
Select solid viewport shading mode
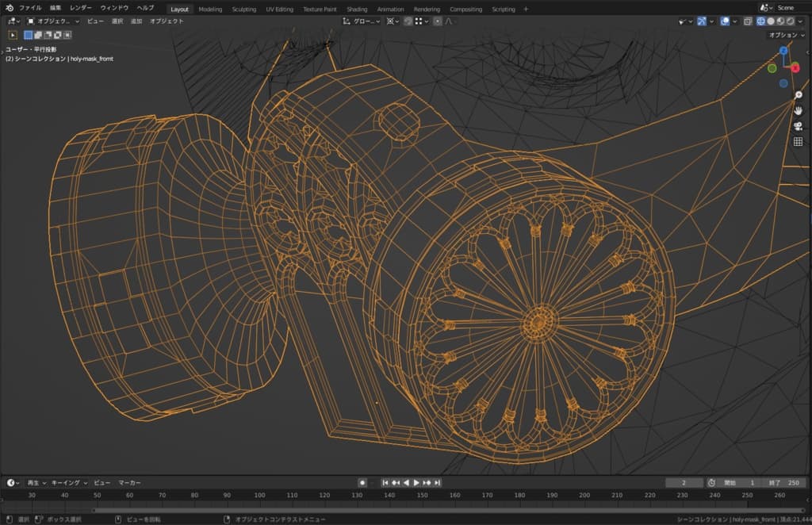pyautogui.click(x=771, y=21)
